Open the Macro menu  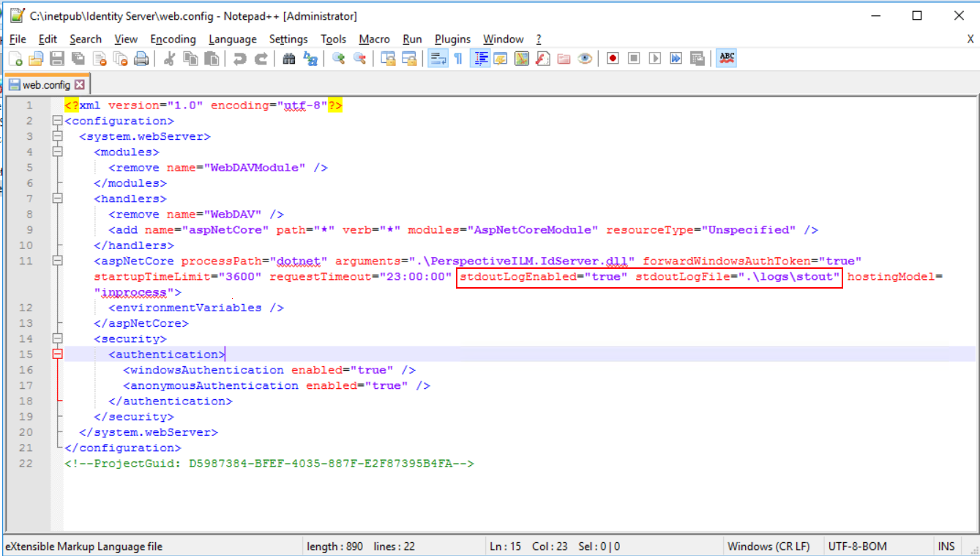(374, 39)
